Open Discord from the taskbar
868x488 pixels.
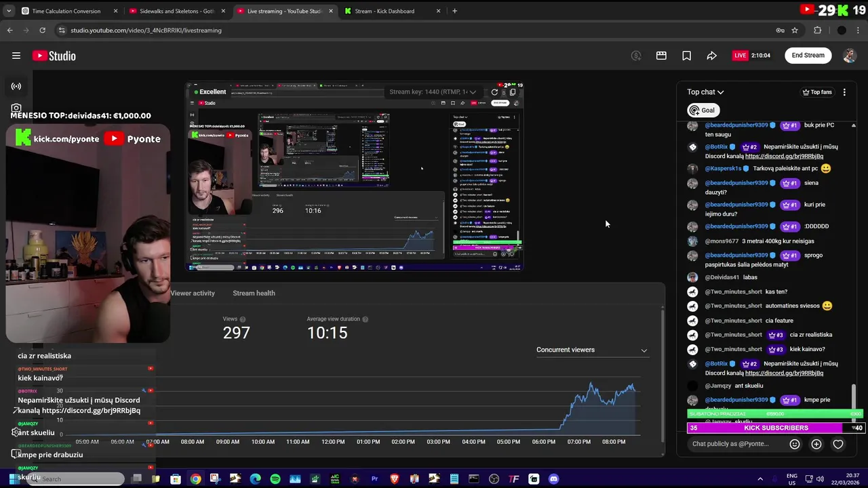(553, 479)
